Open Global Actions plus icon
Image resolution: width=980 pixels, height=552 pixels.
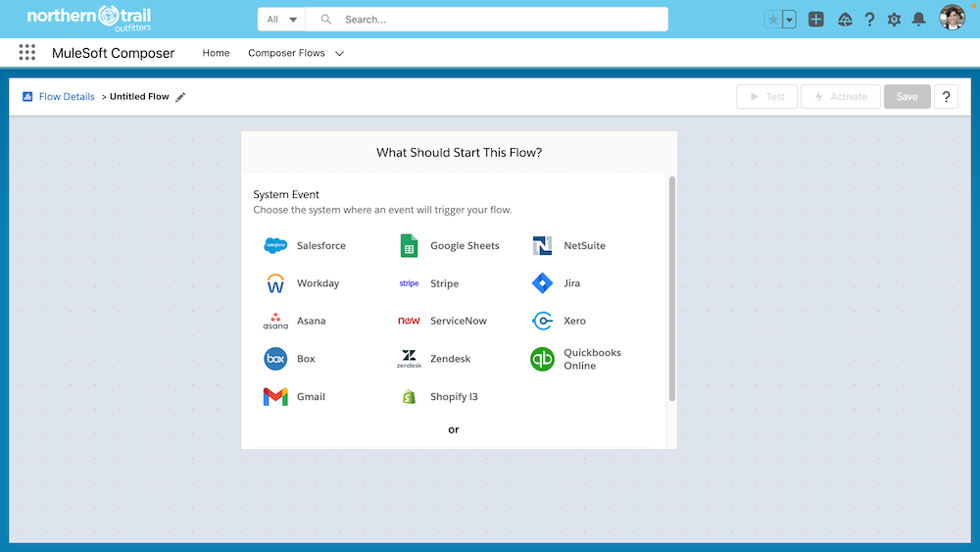tap(815, 20)
